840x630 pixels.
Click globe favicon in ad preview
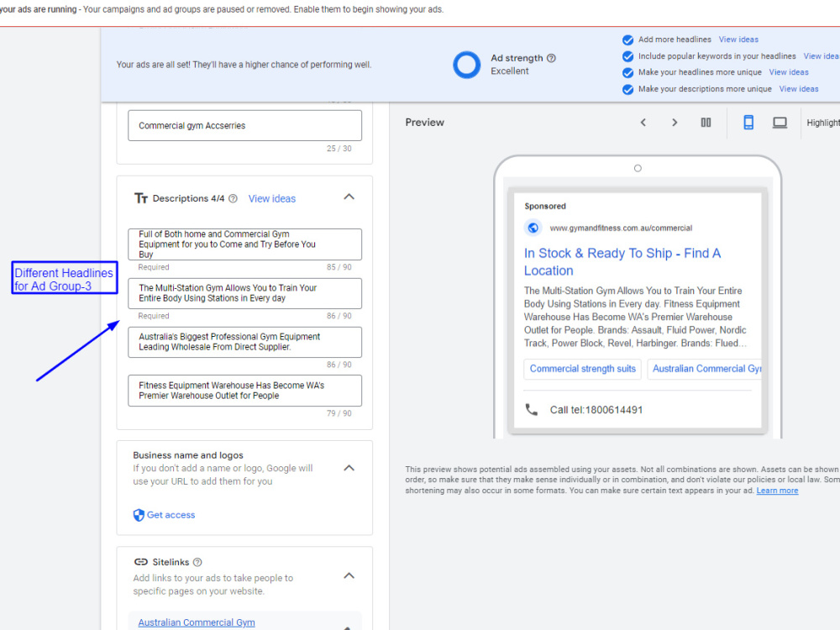coord(533,228)
